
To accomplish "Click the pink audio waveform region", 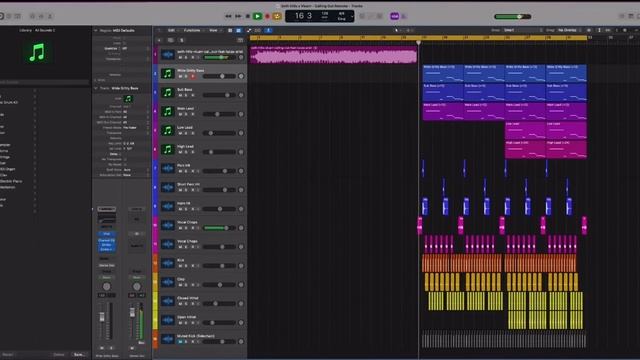I will pos(333,55).
